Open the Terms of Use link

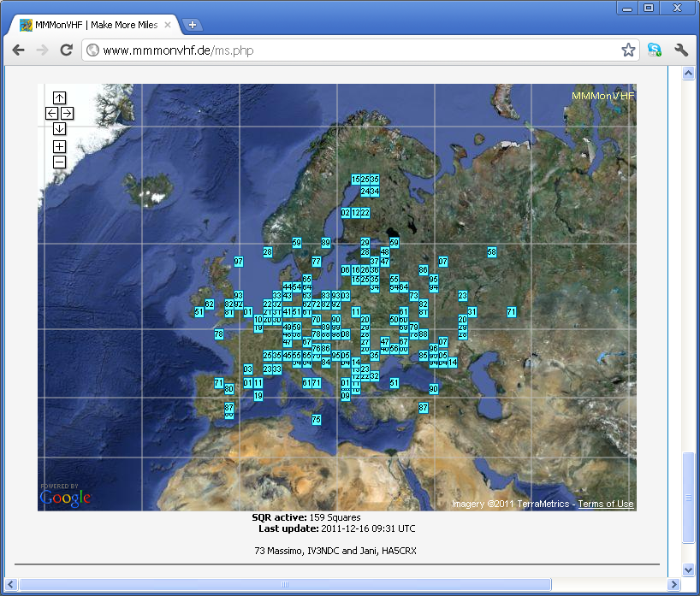[606, 505]
